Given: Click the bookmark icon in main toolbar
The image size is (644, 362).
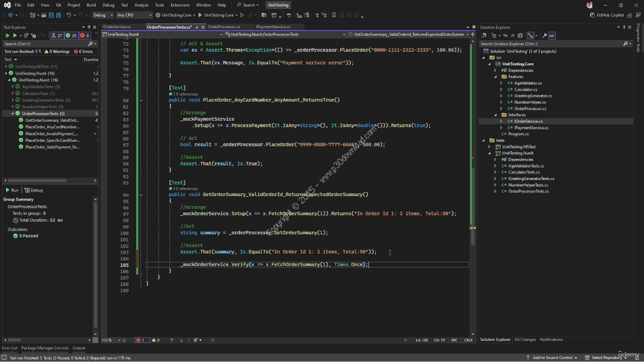Looking at the screenshot, I should click(x=334, y=15).
